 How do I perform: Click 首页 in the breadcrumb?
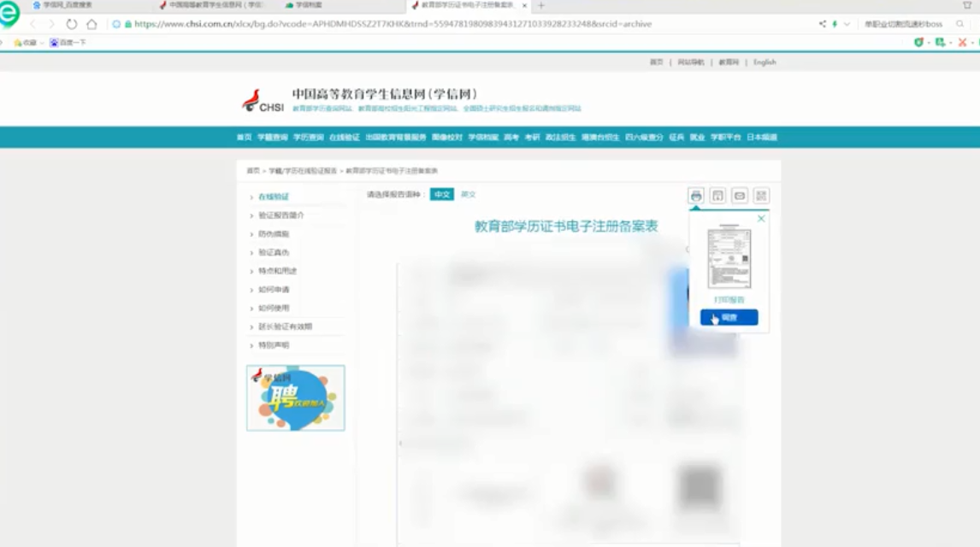(253, 170)
